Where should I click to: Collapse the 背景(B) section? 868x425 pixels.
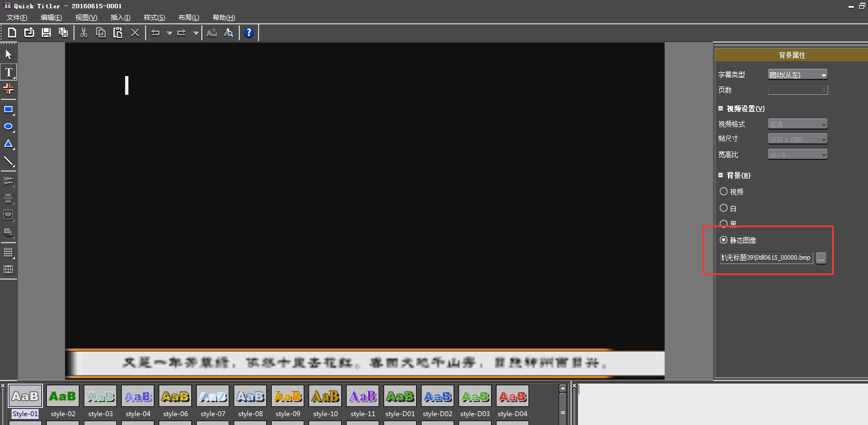(x=720, y=175)
